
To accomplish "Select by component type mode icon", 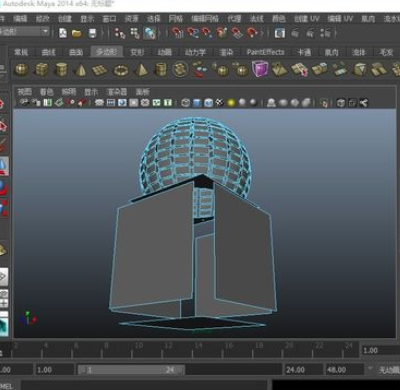I will 150,33.
